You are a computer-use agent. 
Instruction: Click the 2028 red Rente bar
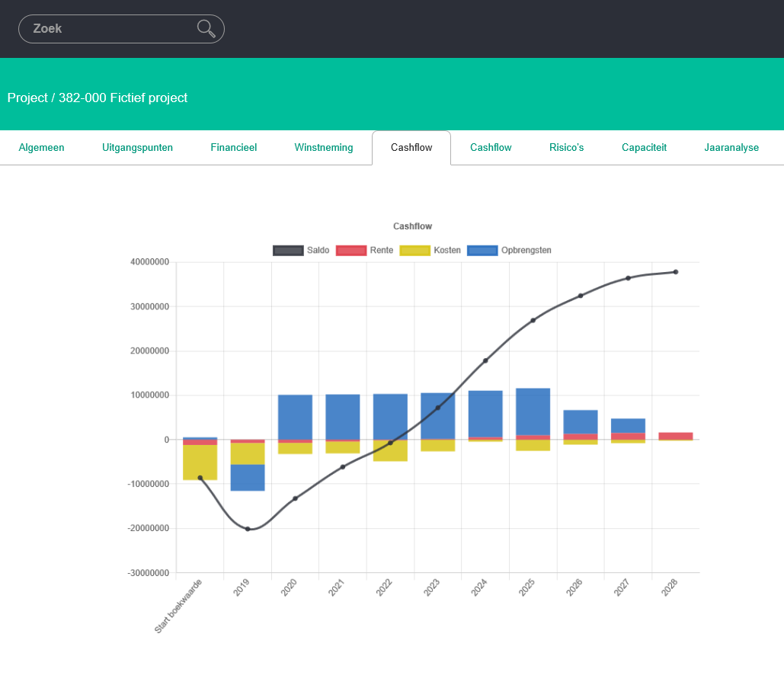tap(676, 436)
